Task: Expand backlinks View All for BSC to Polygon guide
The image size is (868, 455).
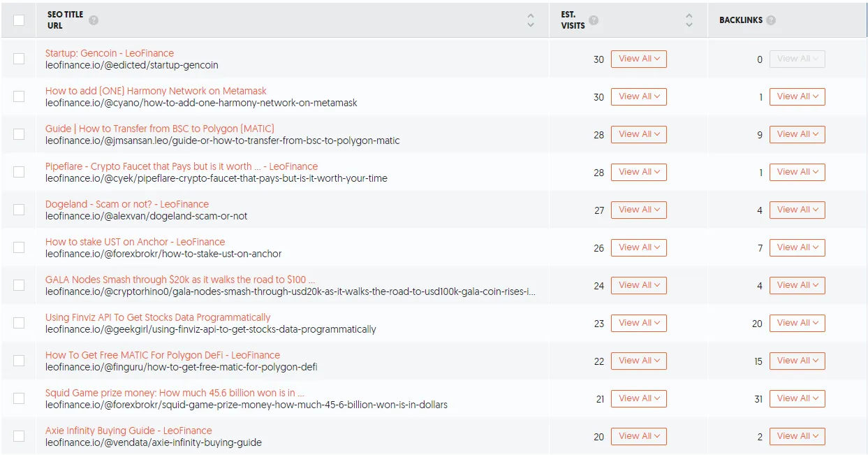Action: [x=797, y=134]
